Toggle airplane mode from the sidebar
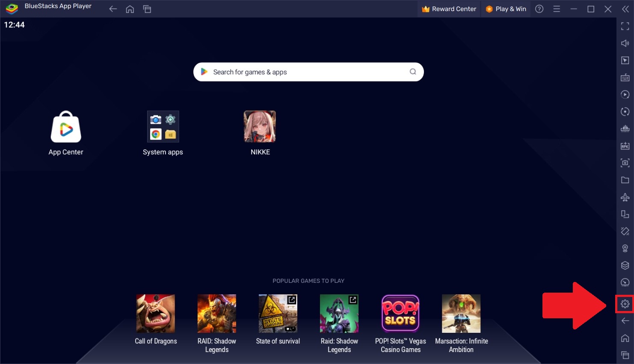This screenshot has width=634, height=364. 625,197
